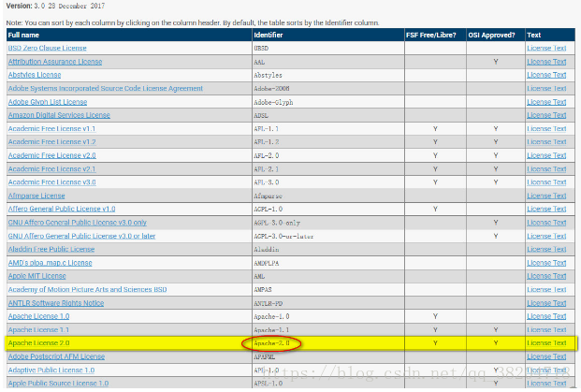
Task: Open Afmparse License link
Action: pyautogui.click(x=36, y=196)
